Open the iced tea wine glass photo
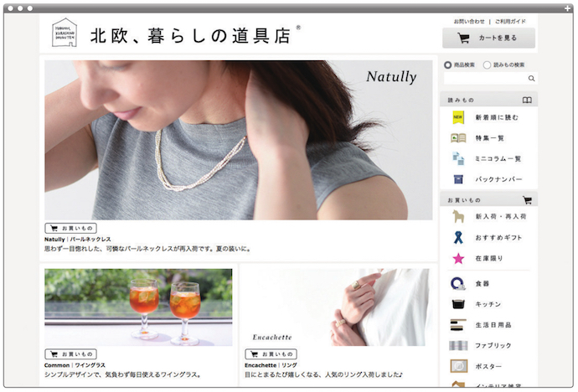 [x=138, y=307]
